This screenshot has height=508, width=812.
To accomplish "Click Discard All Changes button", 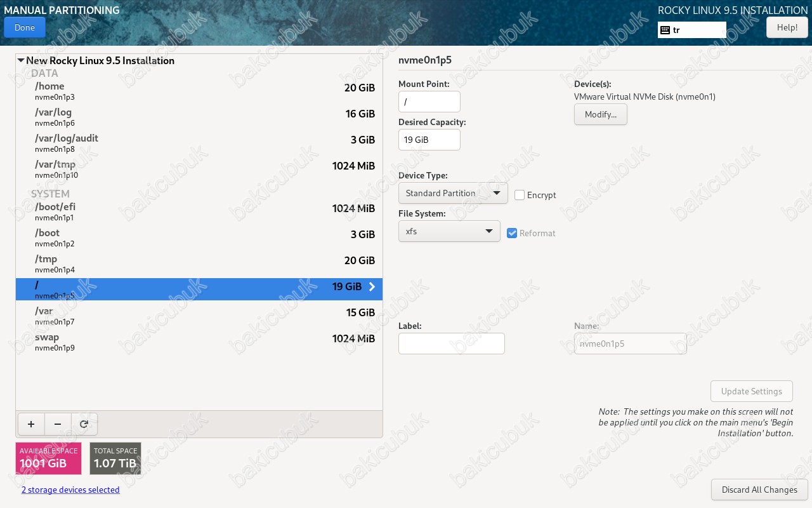I will click(759, 490).
